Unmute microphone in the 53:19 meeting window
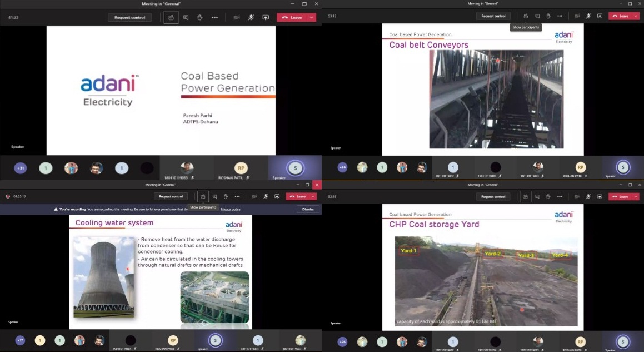The height and width of the screenshot is (352, 644). tap(588, 16)
